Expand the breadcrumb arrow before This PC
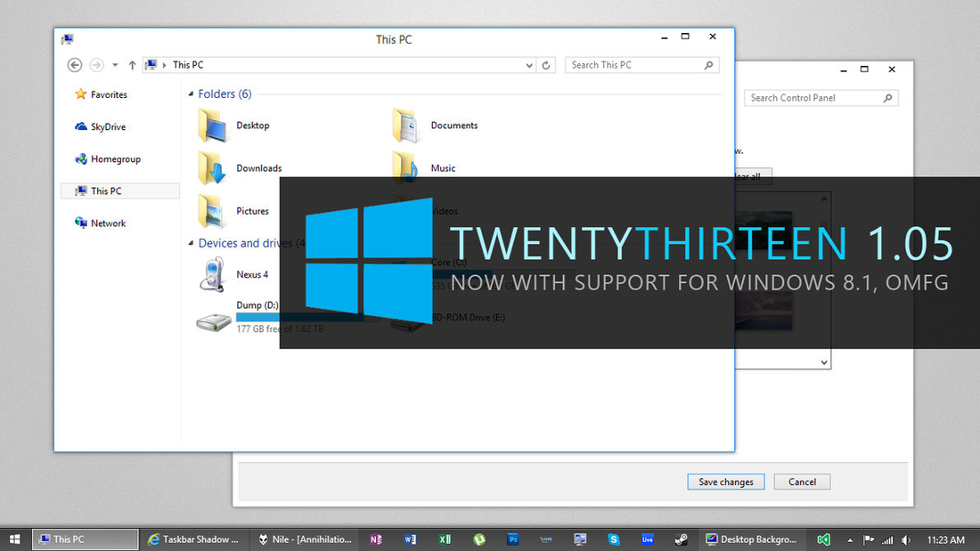The height and width of the screenshot is (551, 980). [x=165, y=65]
